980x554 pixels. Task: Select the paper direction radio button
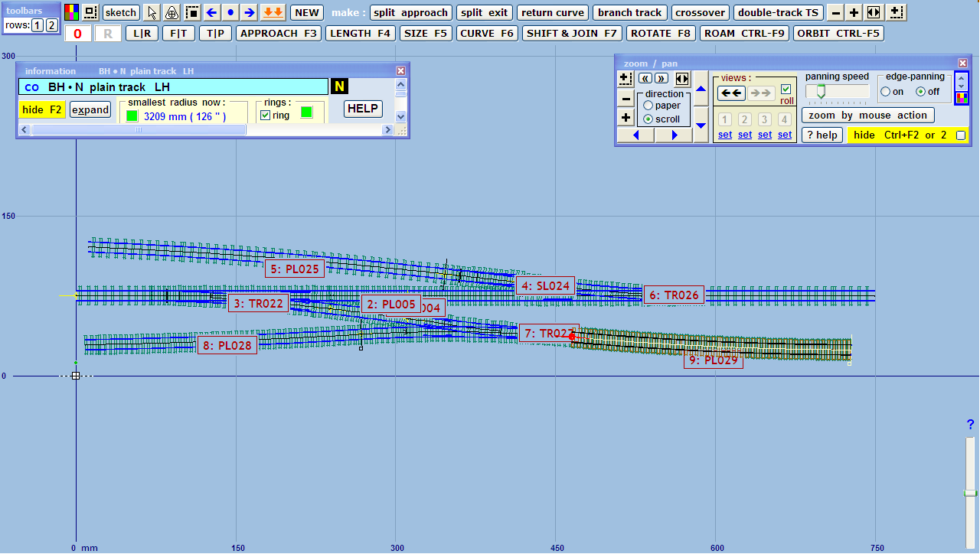click(648, 106)
